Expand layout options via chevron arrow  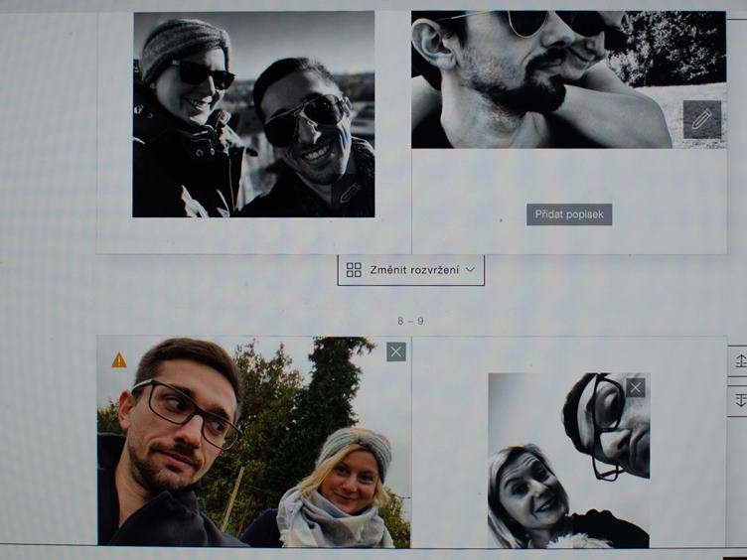click(470, 270)
